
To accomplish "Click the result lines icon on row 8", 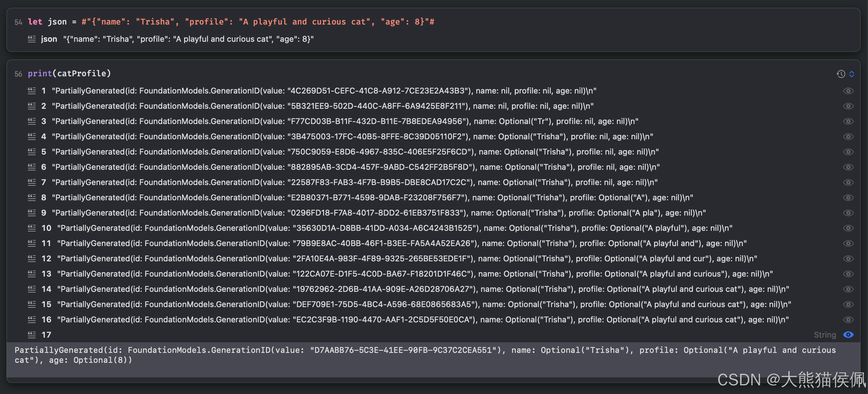I will [32, 198].
